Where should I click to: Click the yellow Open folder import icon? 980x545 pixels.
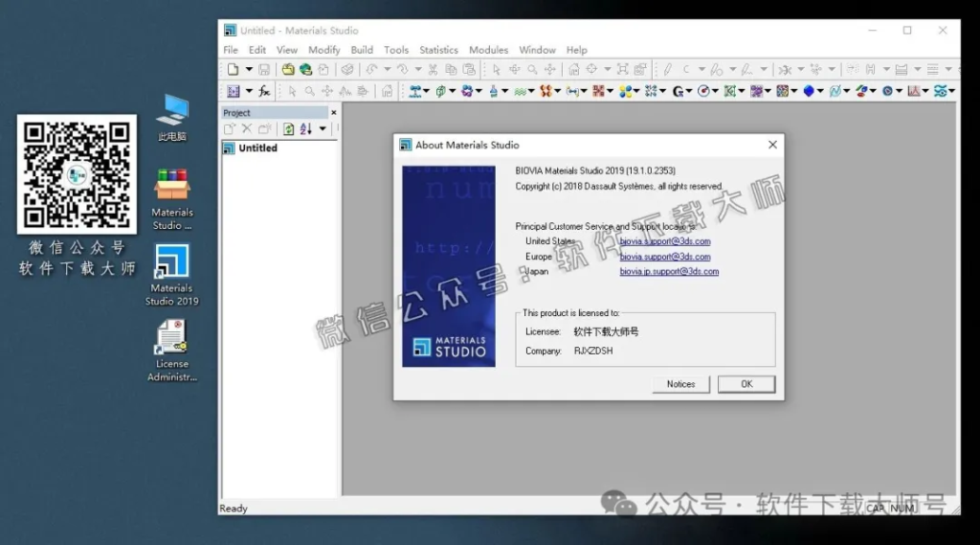[287, 70]
